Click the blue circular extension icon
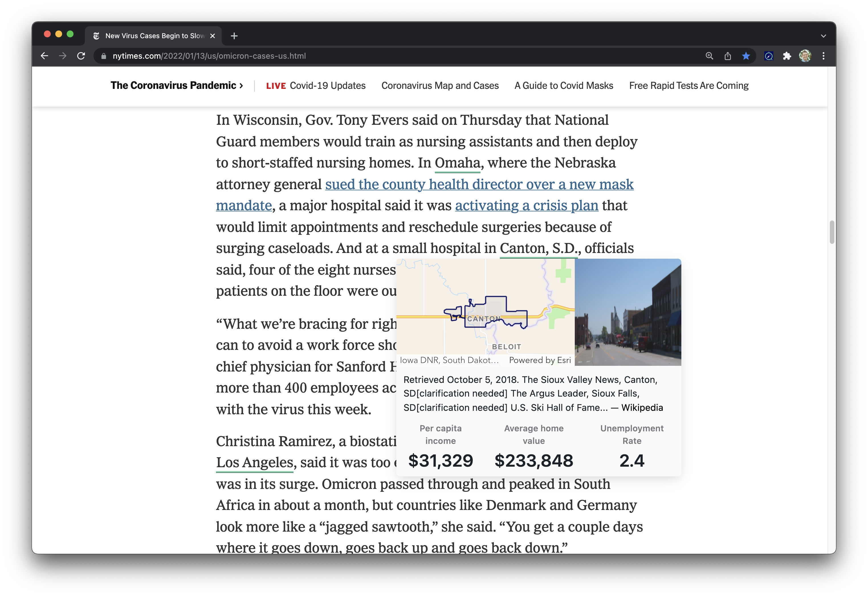The image size is (868, 596). coord(769,56)
